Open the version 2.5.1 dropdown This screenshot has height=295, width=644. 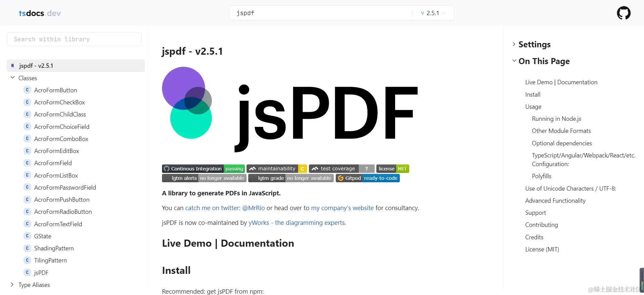coord(433,13)
